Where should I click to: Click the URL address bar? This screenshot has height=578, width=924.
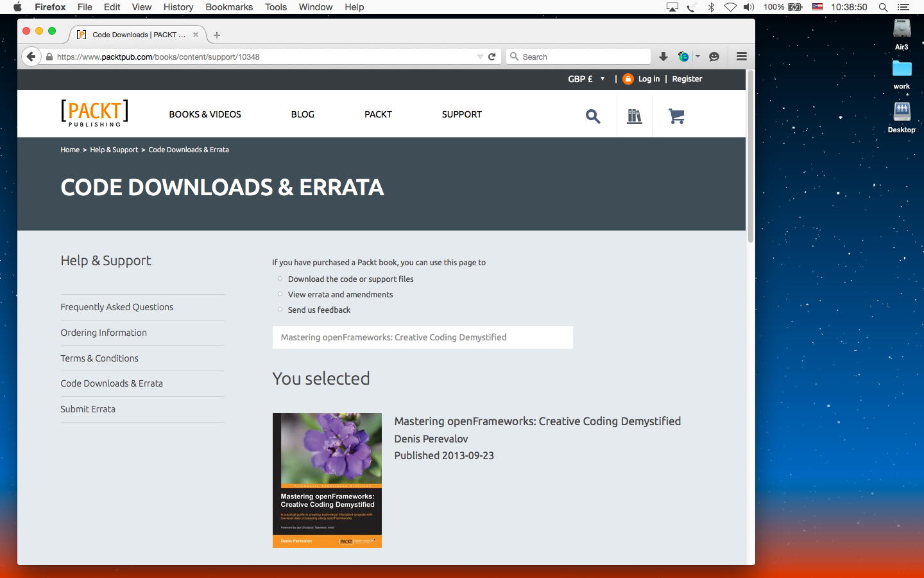pos(263,57)
